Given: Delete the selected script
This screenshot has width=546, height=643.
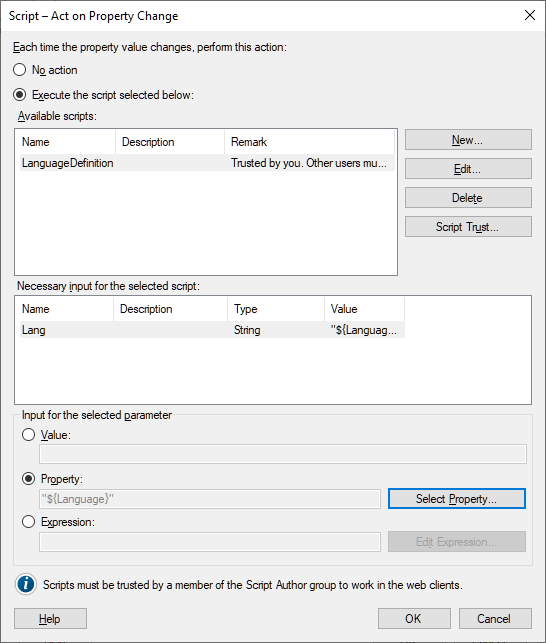Looking at the screenshot, I should [x=468, y=198].
